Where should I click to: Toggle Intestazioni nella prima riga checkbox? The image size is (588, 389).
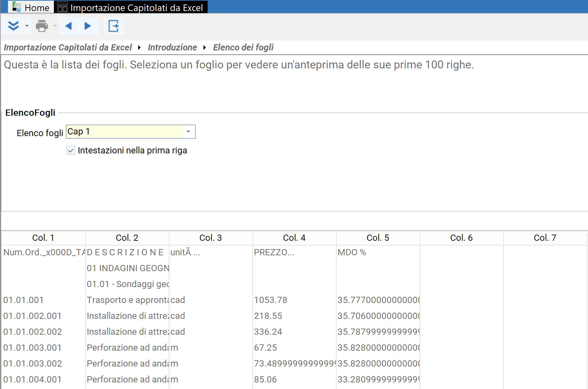point(71,150)
